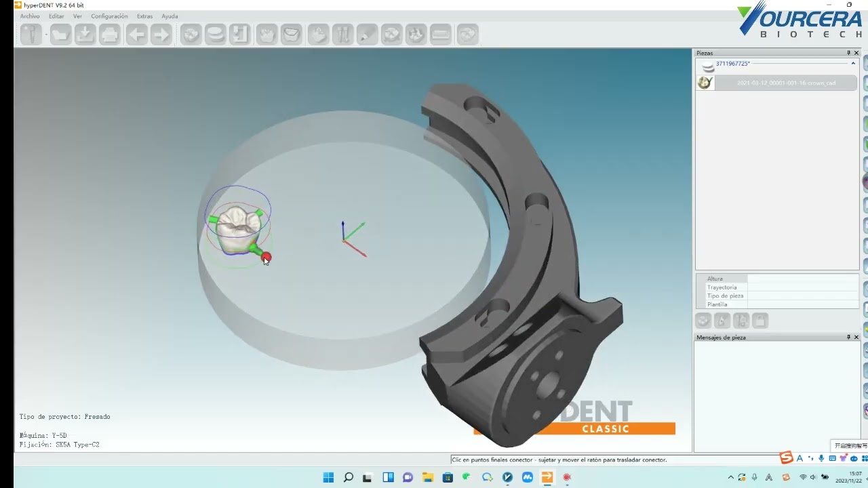Viewport: 868px width, 488px height.
Task: Select blank entry 3711967725 in Piezas panel
Action: coord(732,64)
